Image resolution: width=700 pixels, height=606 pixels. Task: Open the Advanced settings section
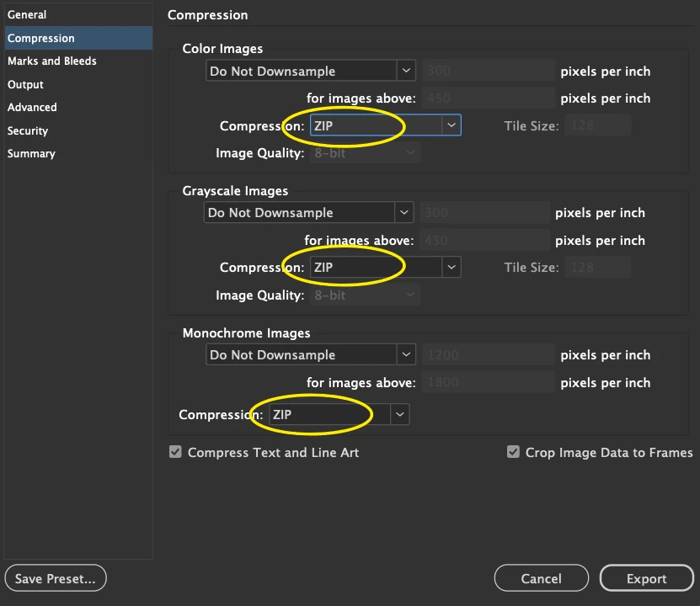pyautogui.click(x=32, y=107)
